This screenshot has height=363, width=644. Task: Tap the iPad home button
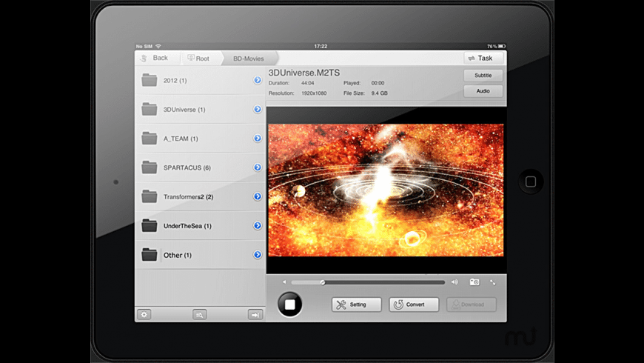tap(531, 181)
